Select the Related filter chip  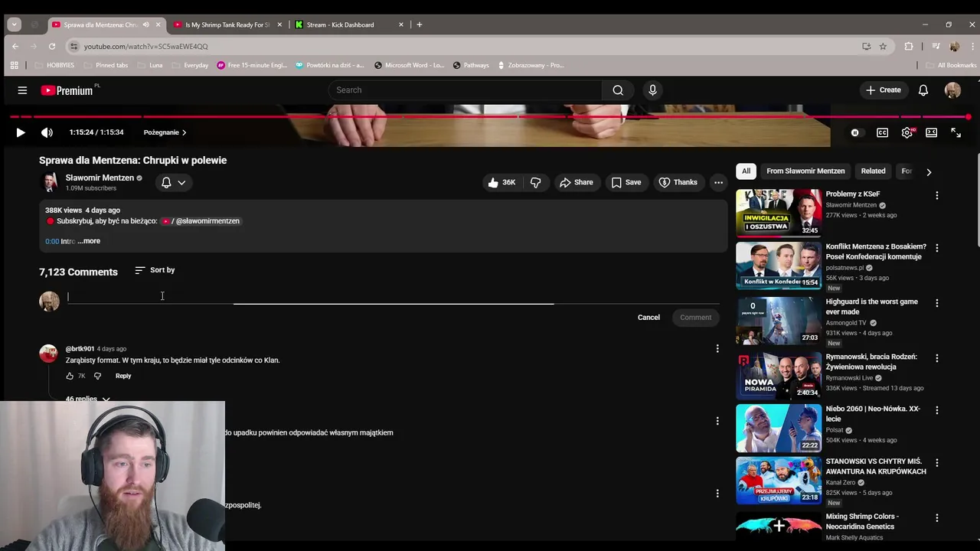point(873,171)
